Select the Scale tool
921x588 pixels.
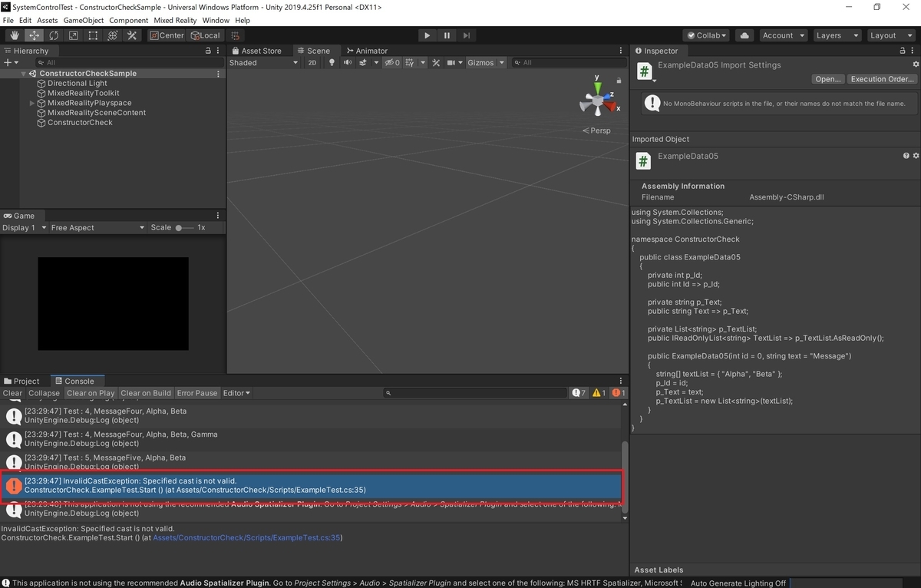coord(74,35)
